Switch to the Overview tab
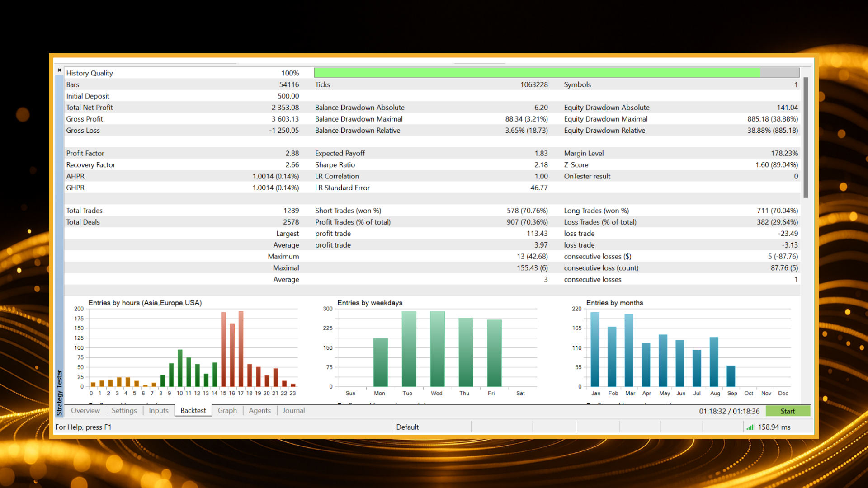Viewport: 868px width, 488px height. click(85, 410)
